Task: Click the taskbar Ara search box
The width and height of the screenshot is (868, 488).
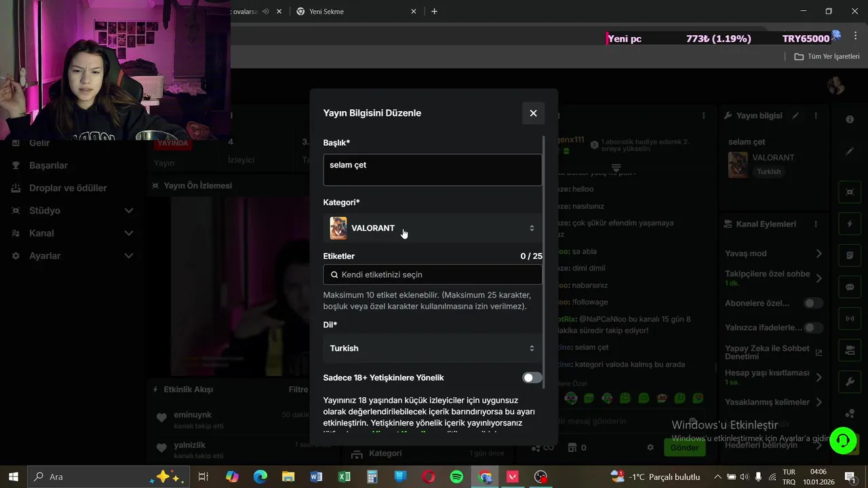Action: [x=108, y=476]
